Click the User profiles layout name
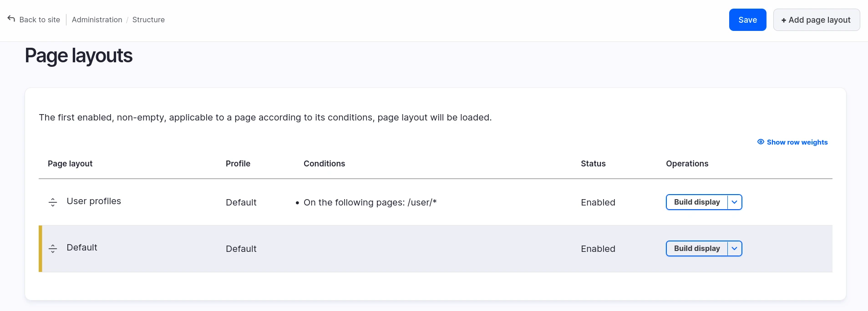Screen dimensions: 868x311 94,201
